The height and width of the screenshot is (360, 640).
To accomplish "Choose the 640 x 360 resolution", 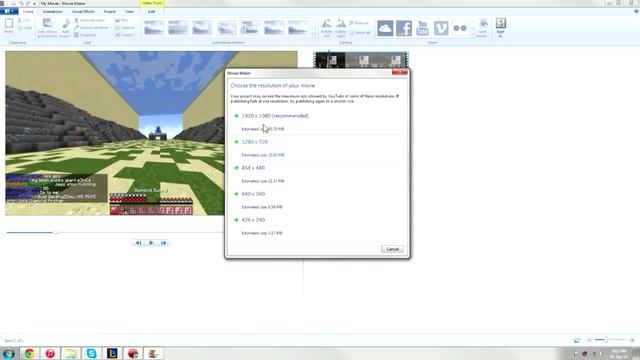I will (317, 200).
